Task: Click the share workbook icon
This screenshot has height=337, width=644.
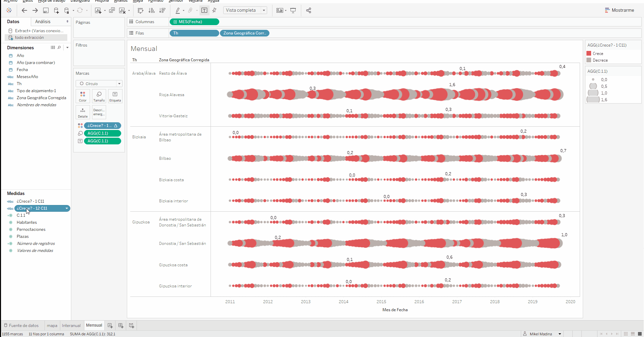Action: [309, 10]
